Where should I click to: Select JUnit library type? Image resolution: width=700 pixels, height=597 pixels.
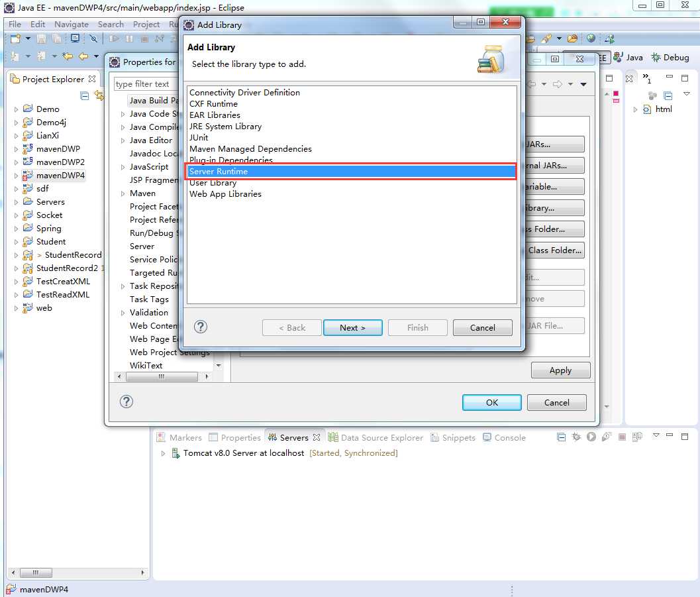tap(198, 138)
